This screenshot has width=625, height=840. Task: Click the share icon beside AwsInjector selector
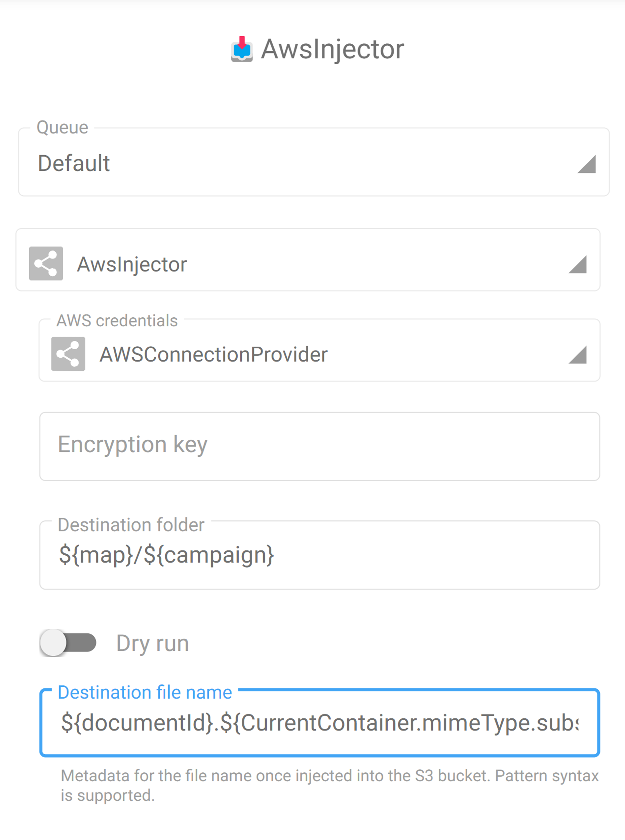click(x=46, y=264)
